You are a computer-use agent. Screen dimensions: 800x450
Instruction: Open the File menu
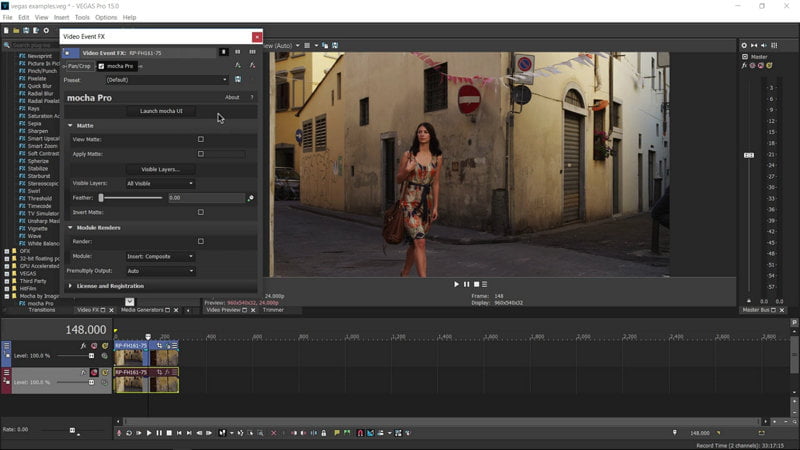click(x=7, y=17)
